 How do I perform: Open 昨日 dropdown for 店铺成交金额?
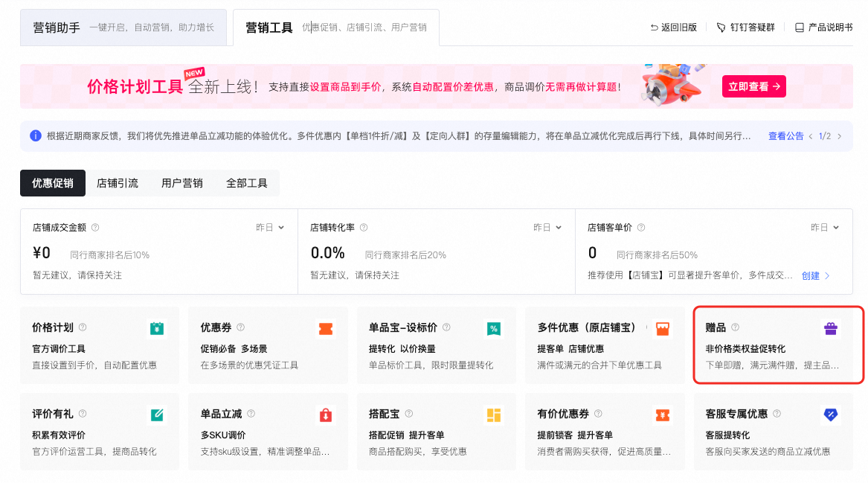(x=269, y=227)
